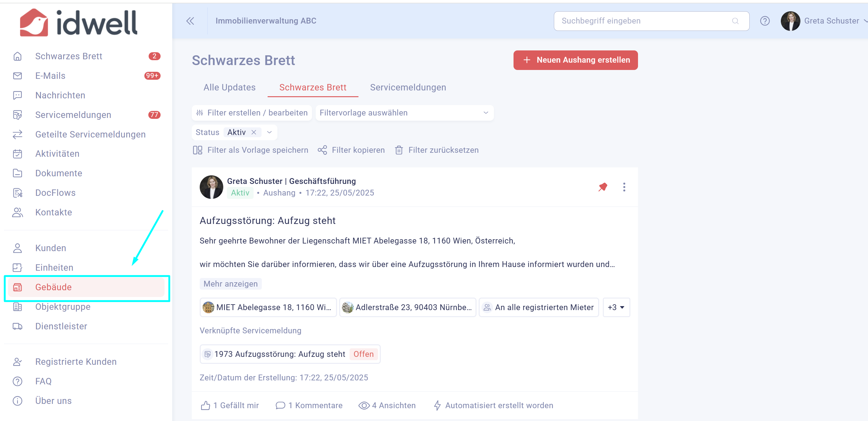The width and height of the screenshot is (868, 421).
Task: Click Automatisiert erstellt worden label
Action: pos(499,405)
